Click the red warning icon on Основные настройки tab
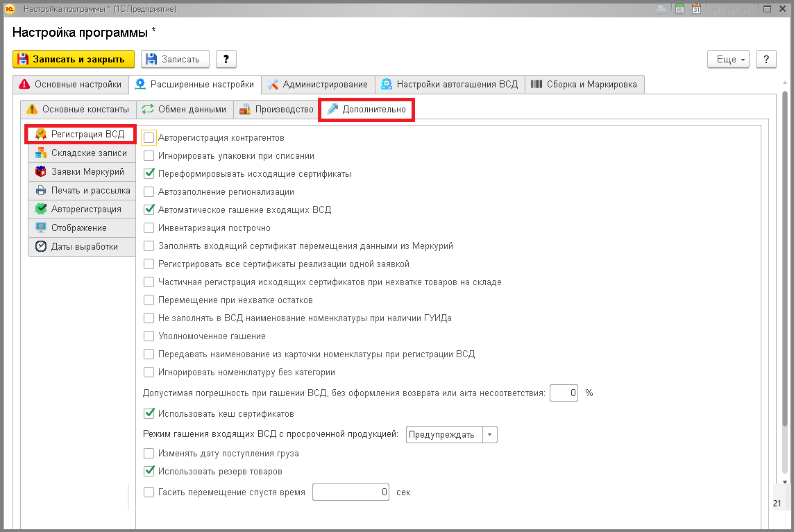This screenshot has height=532, width=794. 24,84
